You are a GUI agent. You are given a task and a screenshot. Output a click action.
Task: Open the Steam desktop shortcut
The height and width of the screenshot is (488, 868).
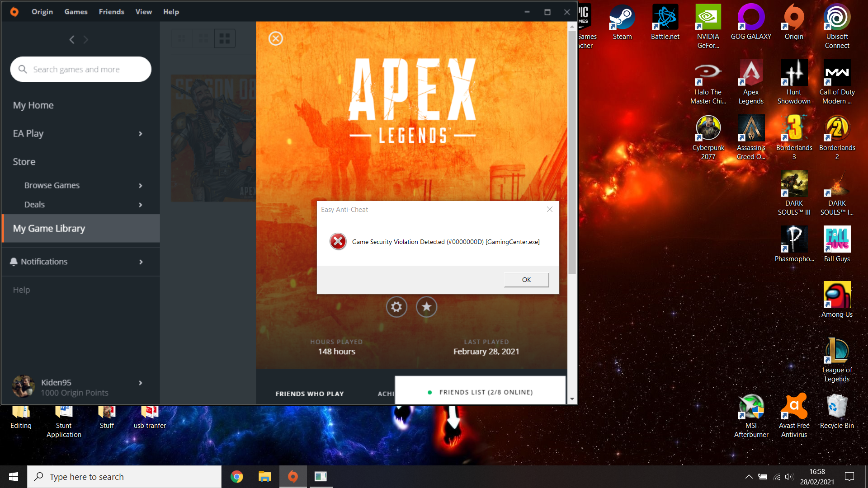622,23
